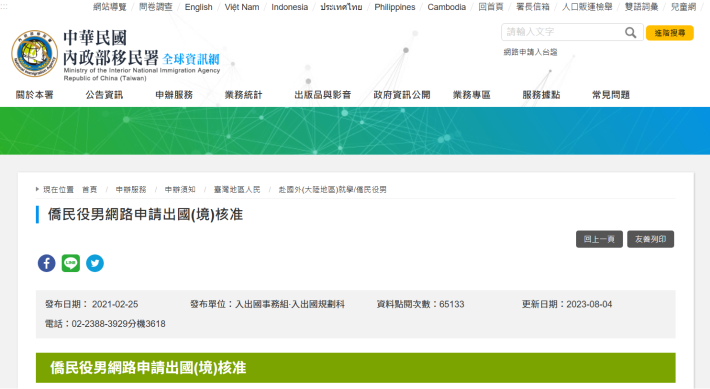Open 服務據點 menu
710x389 pixels.
pos(542,95)
